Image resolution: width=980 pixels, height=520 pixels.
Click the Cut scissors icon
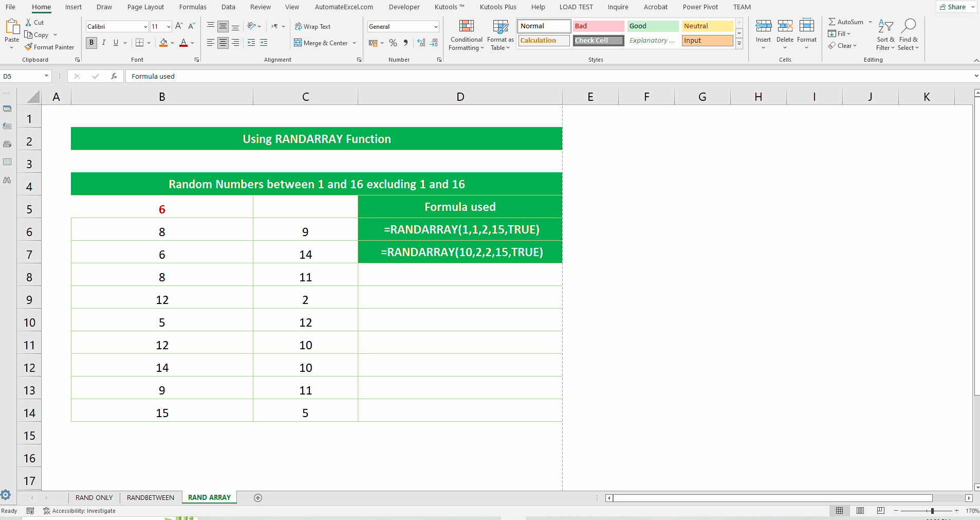29,23
